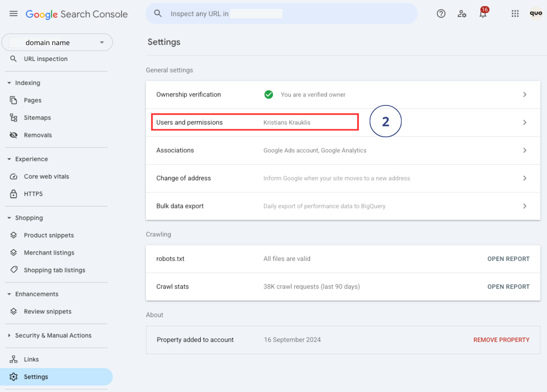Open the notifications bell showing 16 alerts

click(x=483, y=14)
